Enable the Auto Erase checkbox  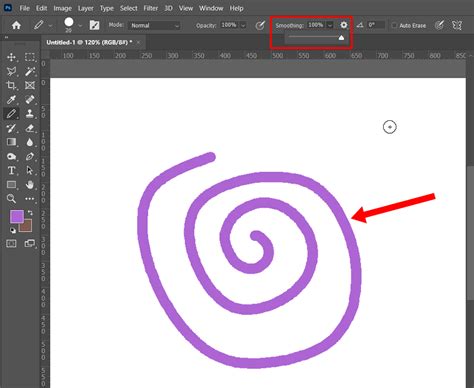pos(394,25)
